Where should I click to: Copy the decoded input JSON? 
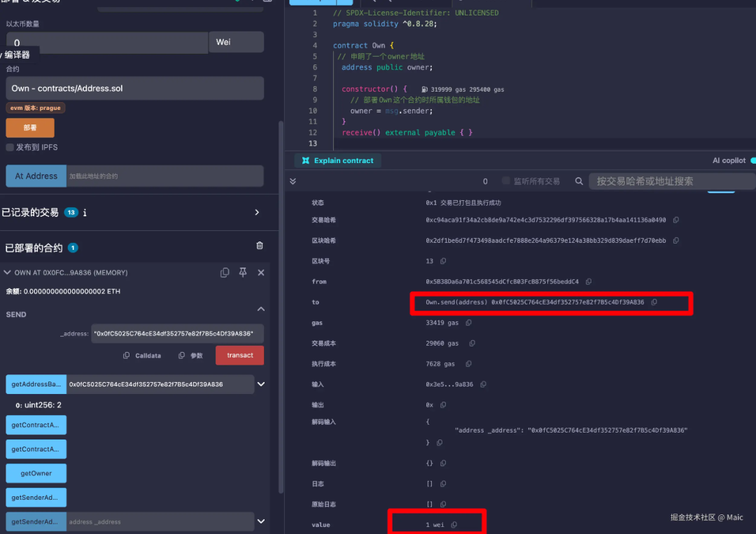point(440,442)
